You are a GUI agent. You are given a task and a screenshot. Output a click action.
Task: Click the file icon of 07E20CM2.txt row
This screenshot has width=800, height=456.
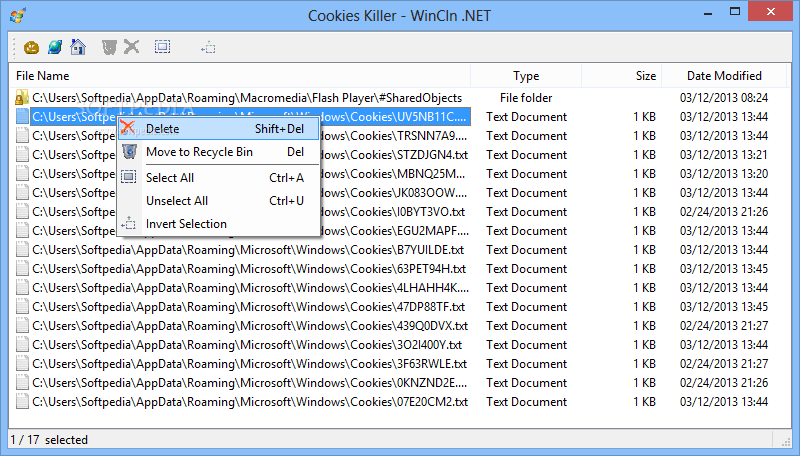(x=22, y=402)
